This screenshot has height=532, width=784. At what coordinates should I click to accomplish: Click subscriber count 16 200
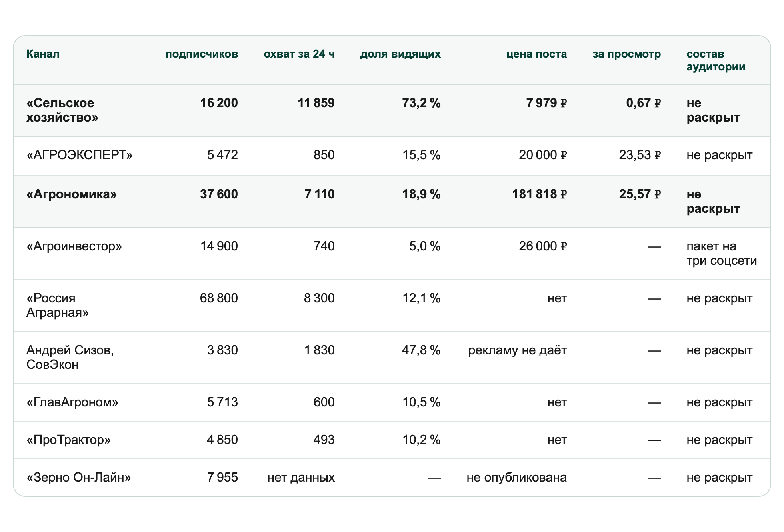tap(219, 103)
